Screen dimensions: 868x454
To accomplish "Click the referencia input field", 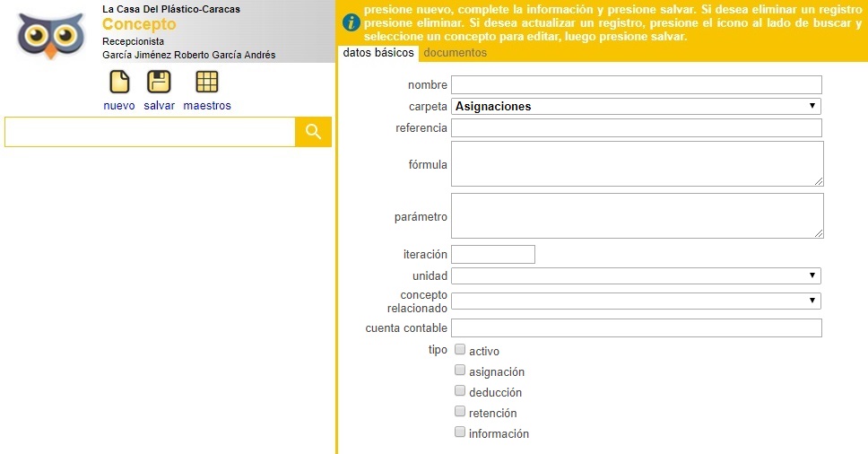I will coord(637,128).
